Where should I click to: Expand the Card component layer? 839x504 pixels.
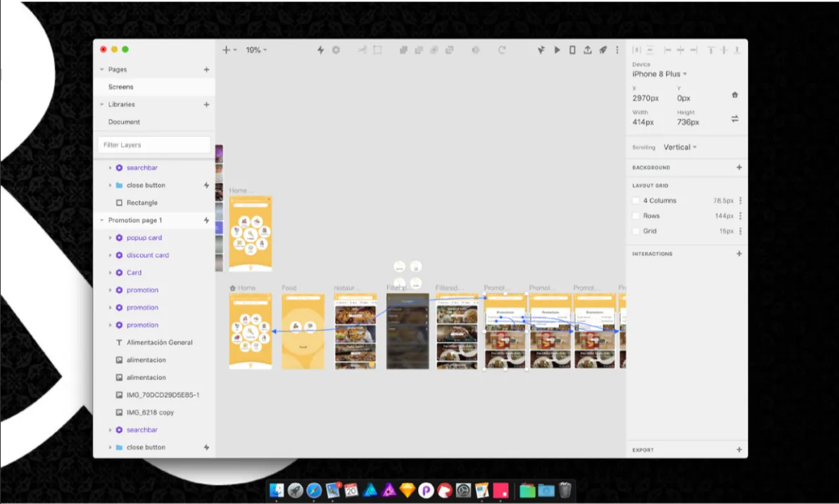click(111, 272)
